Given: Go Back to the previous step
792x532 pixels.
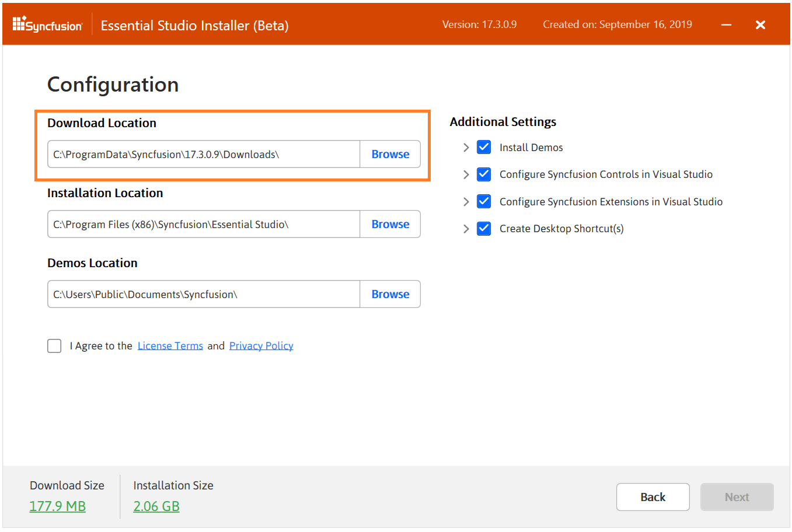Looking at the screenshot, I should point(653,497).
